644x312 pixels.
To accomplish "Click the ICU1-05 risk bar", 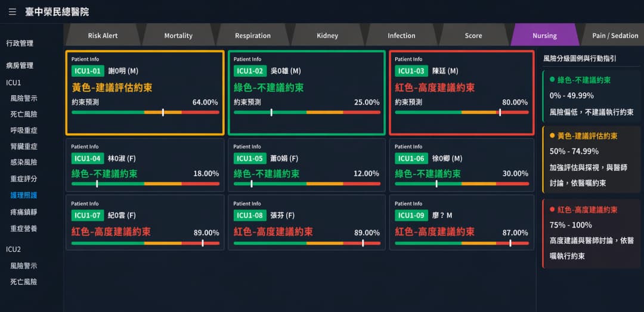I will [307, 183].
